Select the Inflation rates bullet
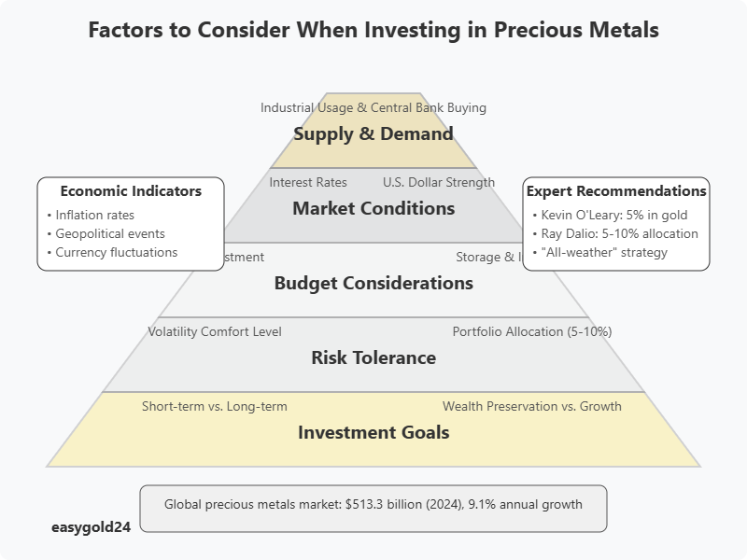This screenshot has width=747, height=560. tap(94, 216)
